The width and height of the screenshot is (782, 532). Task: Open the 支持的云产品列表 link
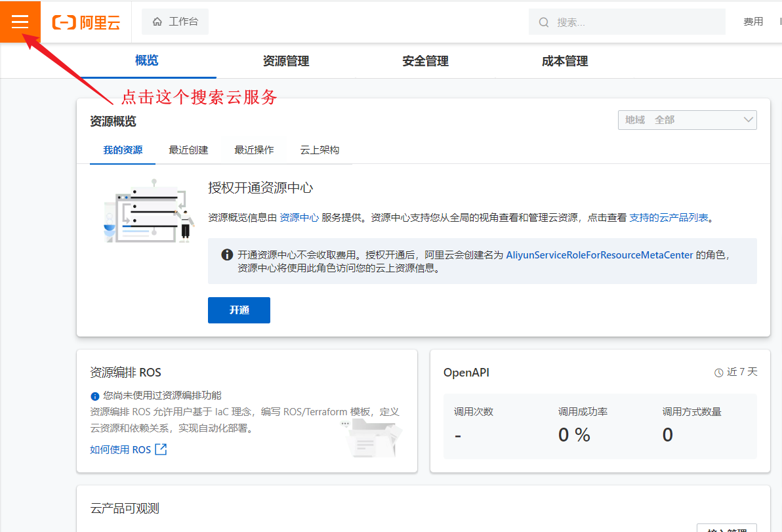[x=669, y=217]
